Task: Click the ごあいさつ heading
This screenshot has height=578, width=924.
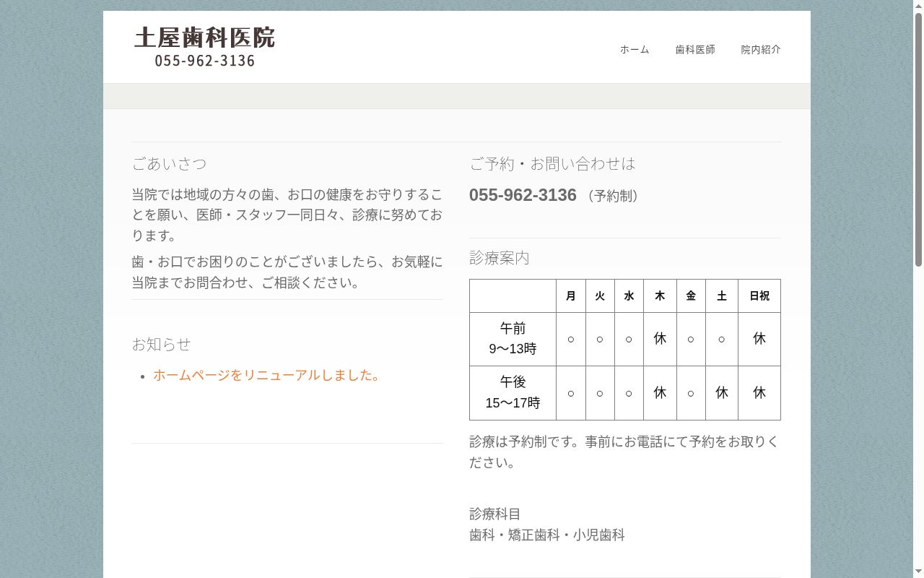Action: [169, 164]
